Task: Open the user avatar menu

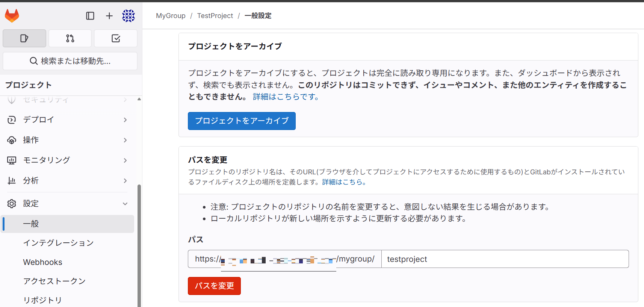Action: point(128,16)
